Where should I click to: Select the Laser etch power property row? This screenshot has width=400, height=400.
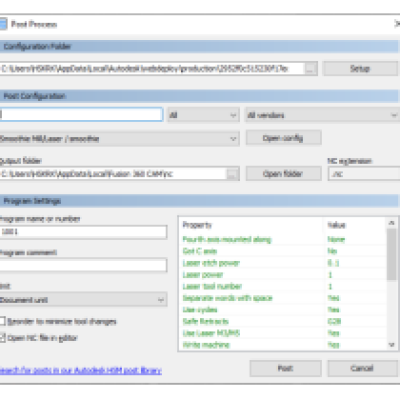(283, 263)
